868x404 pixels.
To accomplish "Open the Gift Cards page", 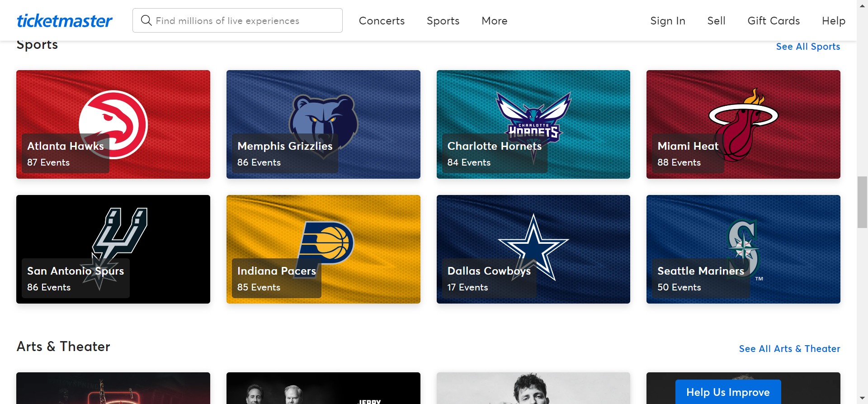I will [774, 21].
